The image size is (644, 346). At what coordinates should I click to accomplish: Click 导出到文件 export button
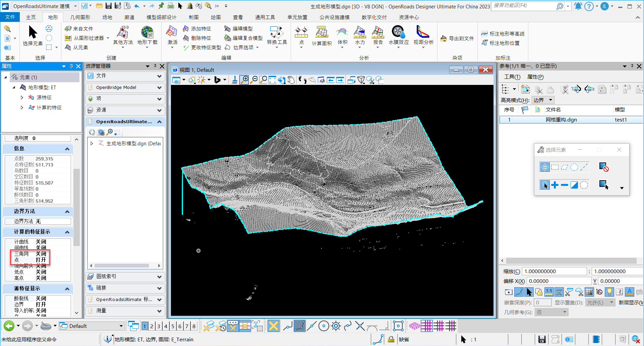pyautogui.click(x=457, y=39)
